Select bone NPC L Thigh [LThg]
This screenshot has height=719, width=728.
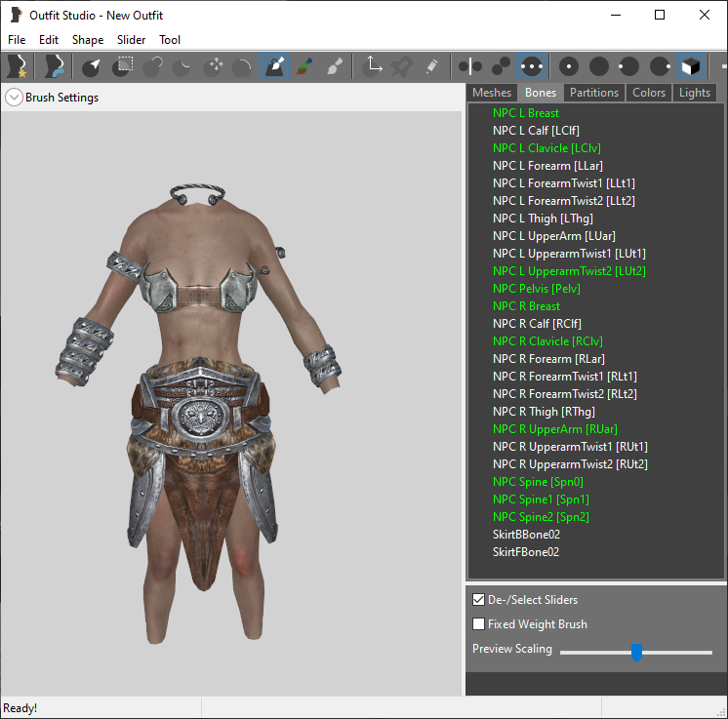pos(543,219)
